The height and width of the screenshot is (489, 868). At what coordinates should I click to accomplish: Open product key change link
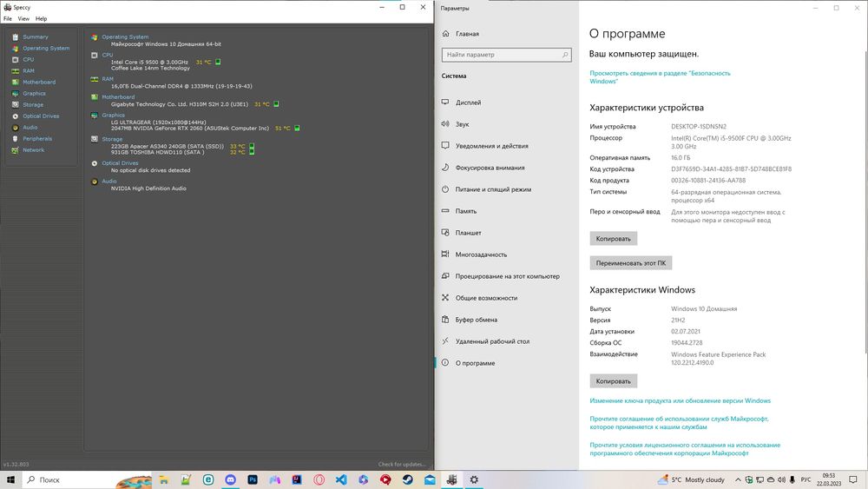pyautogui.click(x=680, y=400)
